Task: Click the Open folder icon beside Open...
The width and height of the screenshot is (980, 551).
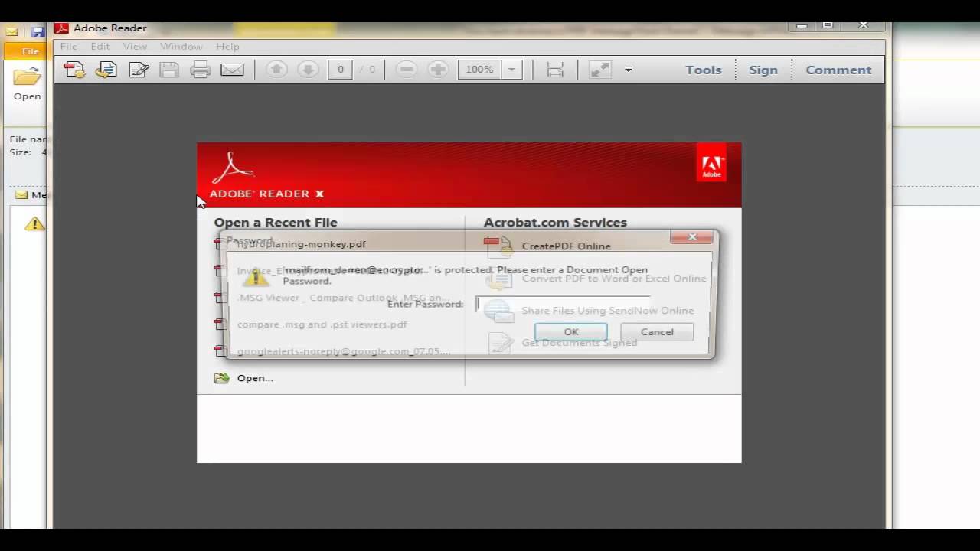Action: point(222,378)
